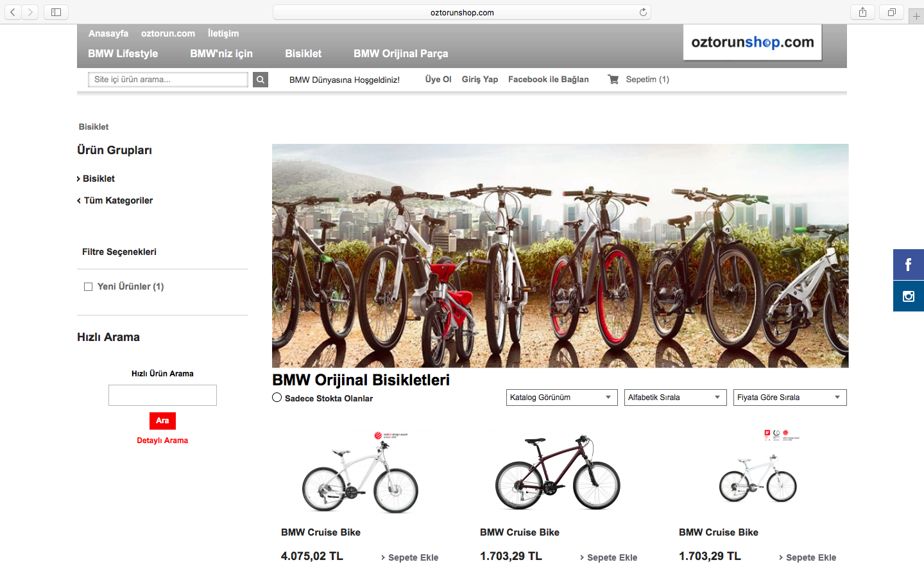Go back with the Safari back arrow

(13, 12)
